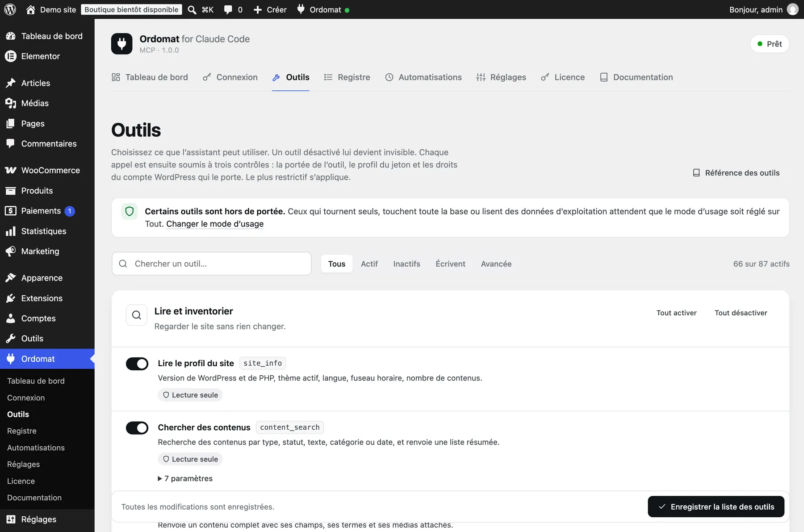
Task: Click the sidebar Réglages sliders icon at bottom
Action: click(x=11, y=519)
